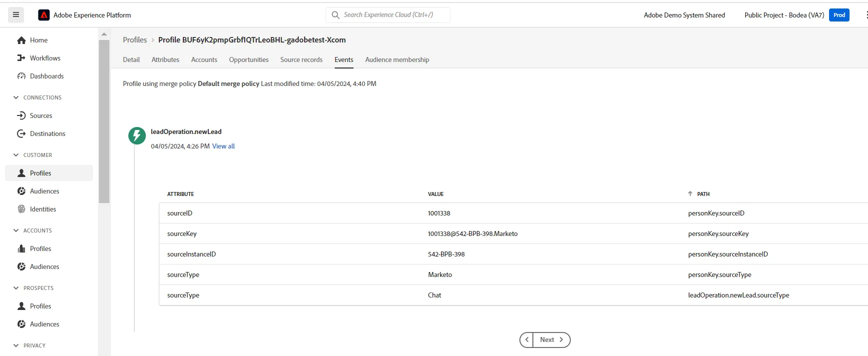Screen dimensions: 868x356
Task: Switch to the Accounts tab
Action: [x=204, y=59]
